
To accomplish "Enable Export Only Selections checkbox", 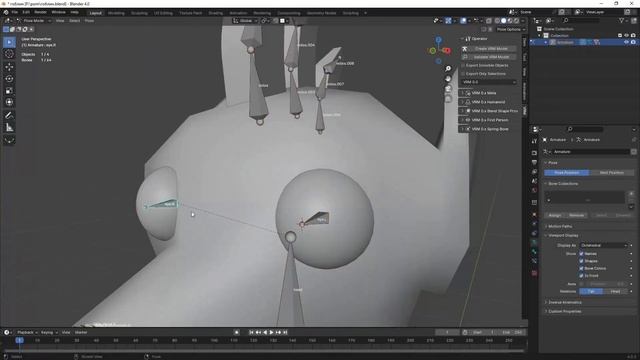I will click(463, 74).
